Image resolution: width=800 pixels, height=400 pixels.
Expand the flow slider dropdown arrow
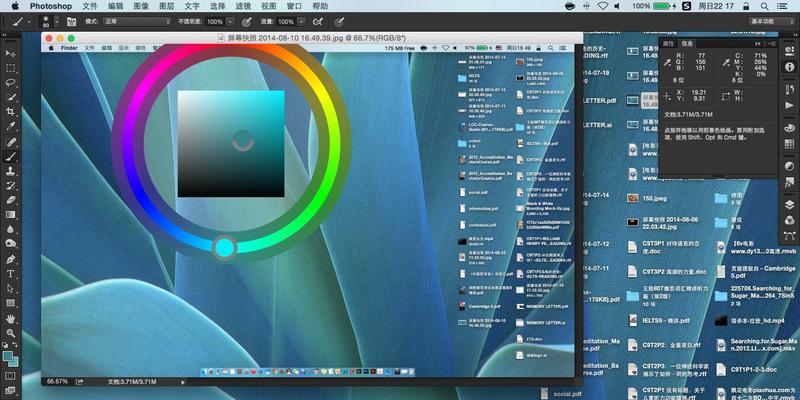tap(302, 22)
